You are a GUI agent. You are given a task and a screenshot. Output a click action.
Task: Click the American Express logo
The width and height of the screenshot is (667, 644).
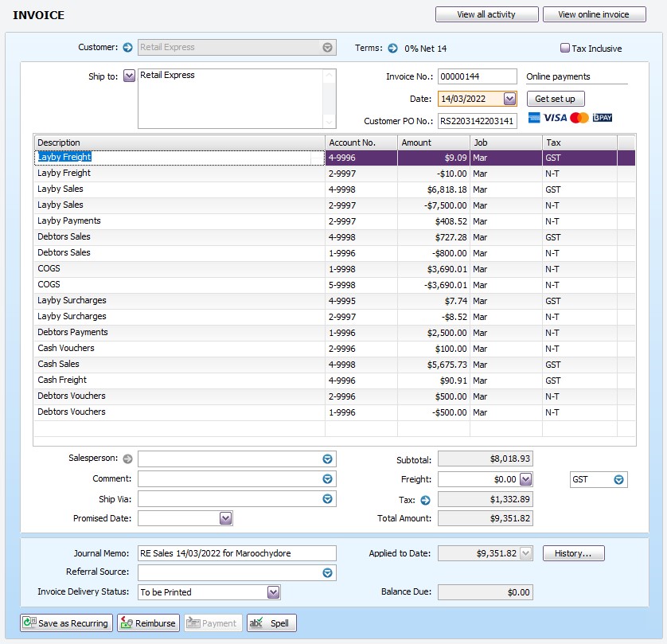pos(534,118)
